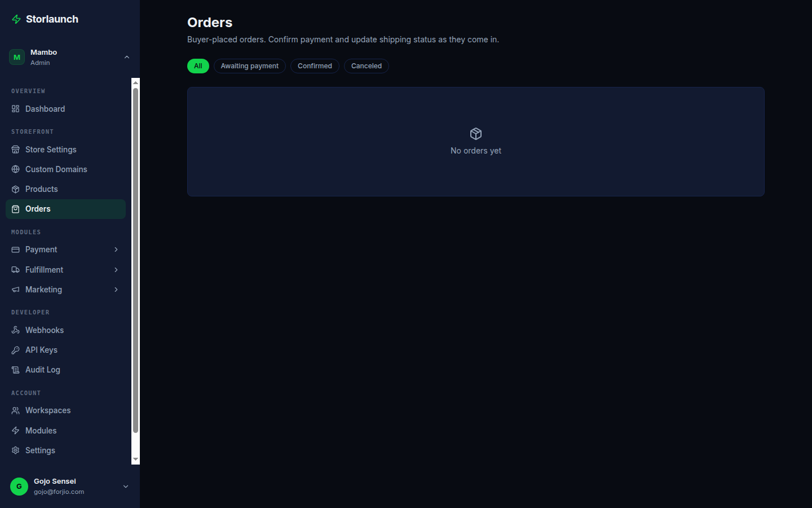Click the Store Settings storefront icon
The height and width of the screenshot is (508, 812).
pyautogui.click(x=15, y=150)
